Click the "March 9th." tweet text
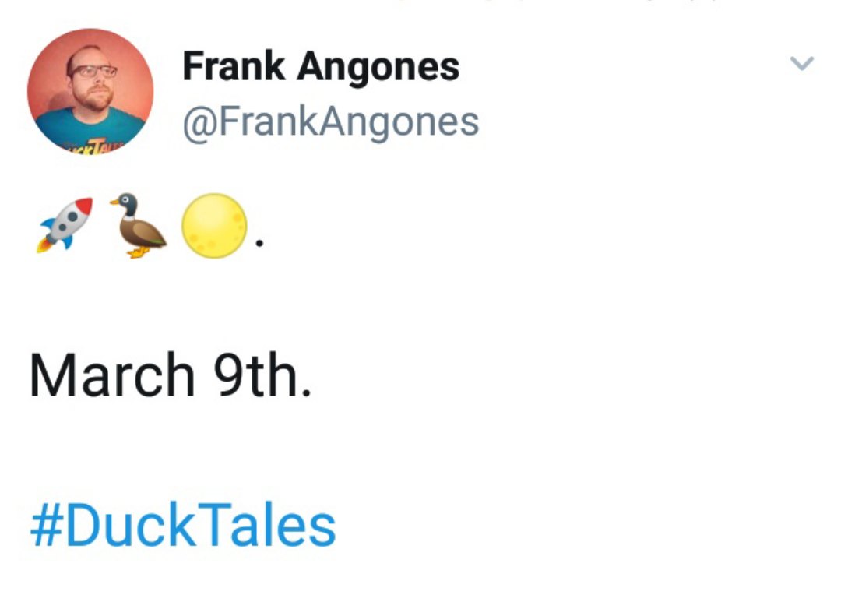This screenshot has height=616, width=841. 170,375
